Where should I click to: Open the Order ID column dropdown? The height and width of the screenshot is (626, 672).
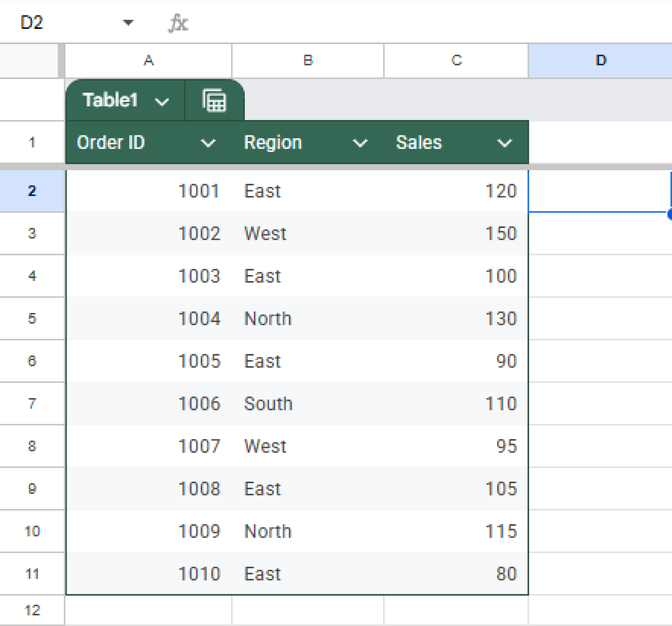pos(208,143)
